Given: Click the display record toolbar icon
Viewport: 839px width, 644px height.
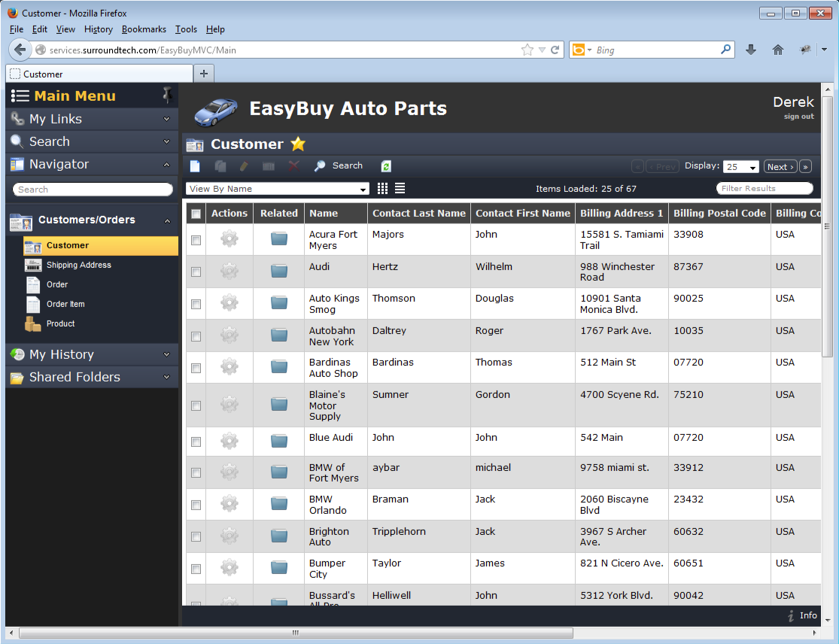Looking at the screenshot, I should [269, 166].
